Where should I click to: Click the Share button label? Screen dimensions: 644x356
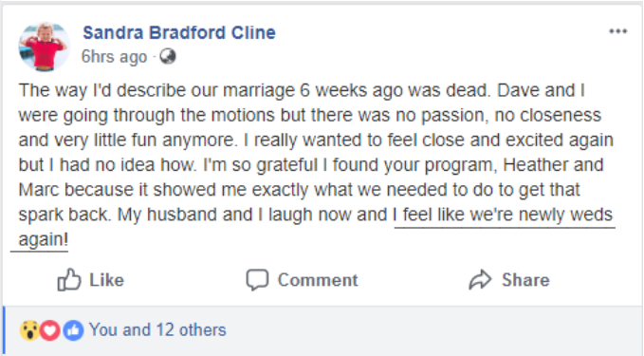[x=525, y=280]
